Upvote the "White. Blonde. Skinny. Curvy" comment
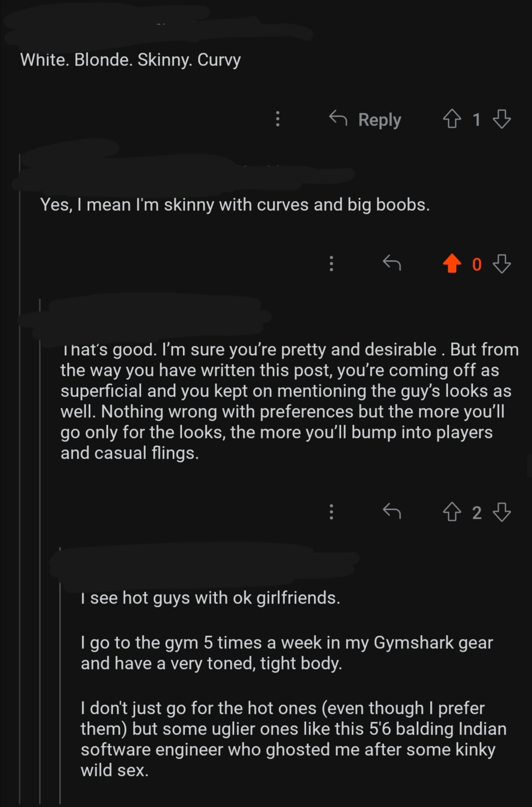This screenshot has width=532, height=807. [452, 119]
